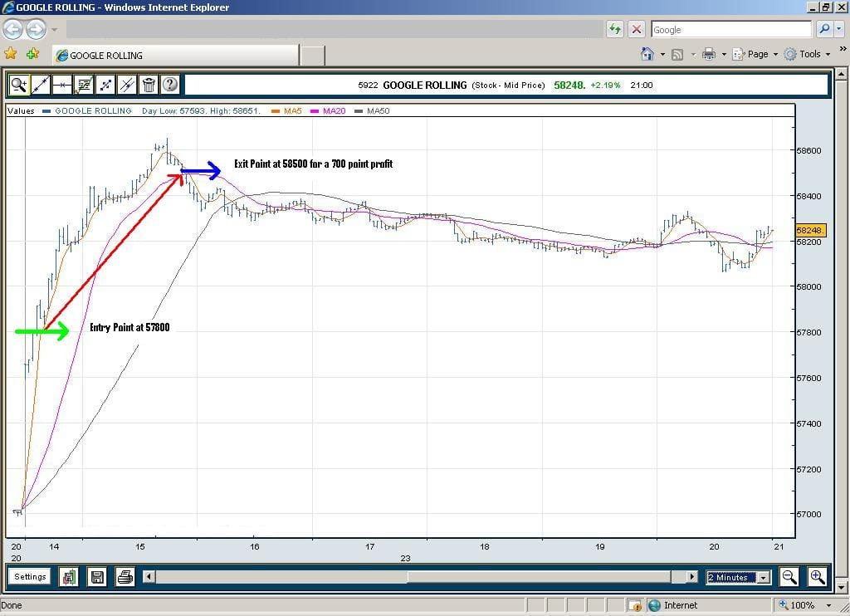Click the green Refresh icon
Screen dimensions: 850x616
coord(615,29)
